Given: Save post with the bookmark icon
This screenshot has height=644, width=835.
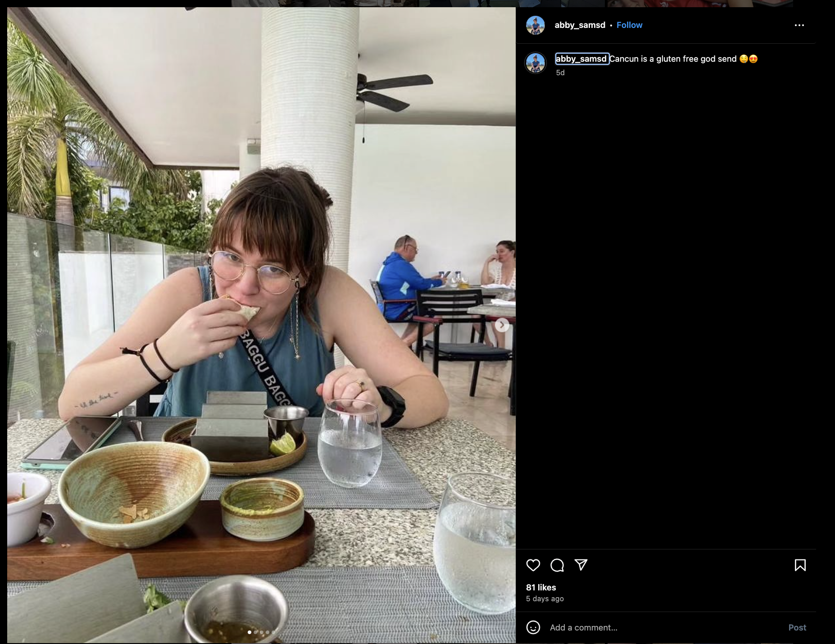Looking at the screenshot, I should click(x=800, y=565).
